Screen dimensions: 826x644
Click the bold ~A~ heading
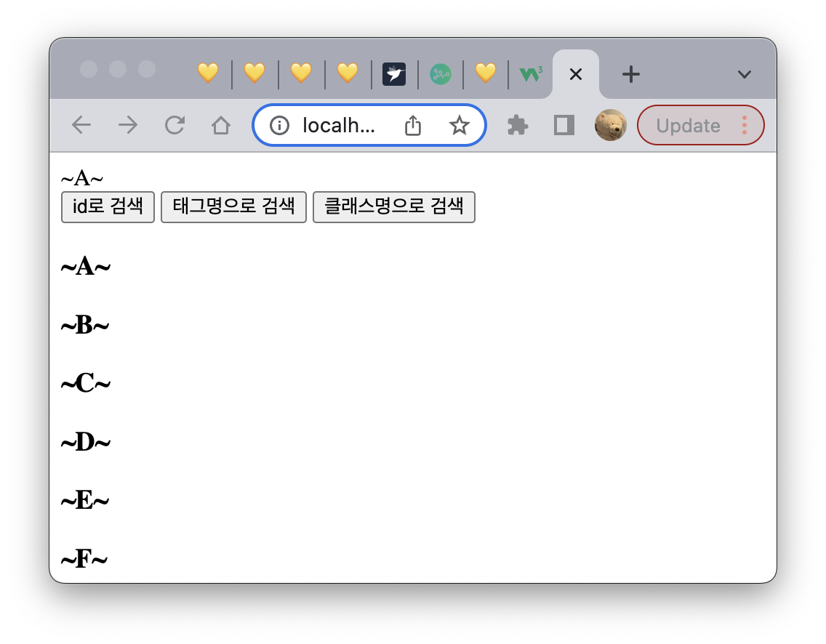(86, 267)
